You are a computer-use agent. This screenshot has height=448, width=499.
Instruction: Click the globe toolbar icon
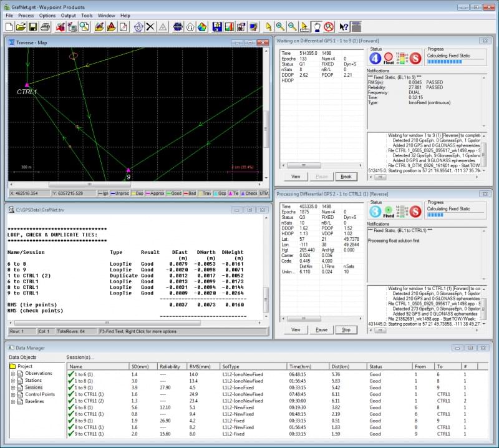coord(177,26)
